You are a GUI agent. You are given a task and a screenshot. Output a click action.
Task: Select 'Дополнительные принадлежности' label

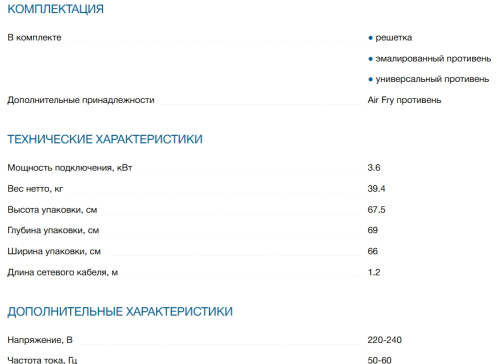(81, 100)
